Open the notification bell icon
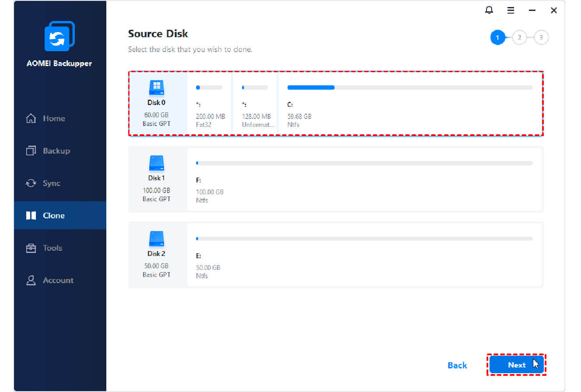 click(489, 10)
